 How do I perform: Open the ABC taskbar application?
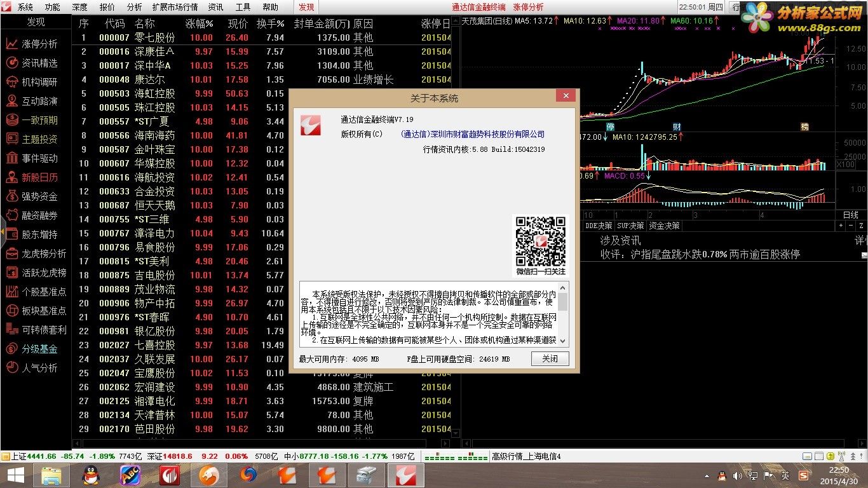(x=130, y=475)
